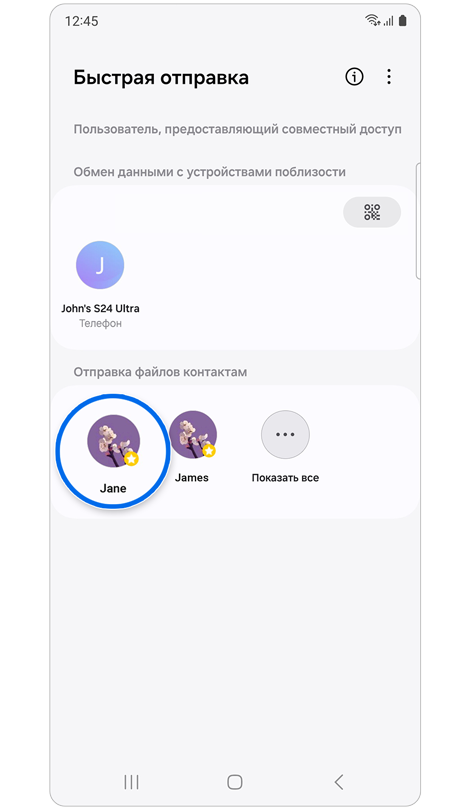Screen dimensions: 470x810
Task: Open the three-dot more options menu
Action: (389, 77)
